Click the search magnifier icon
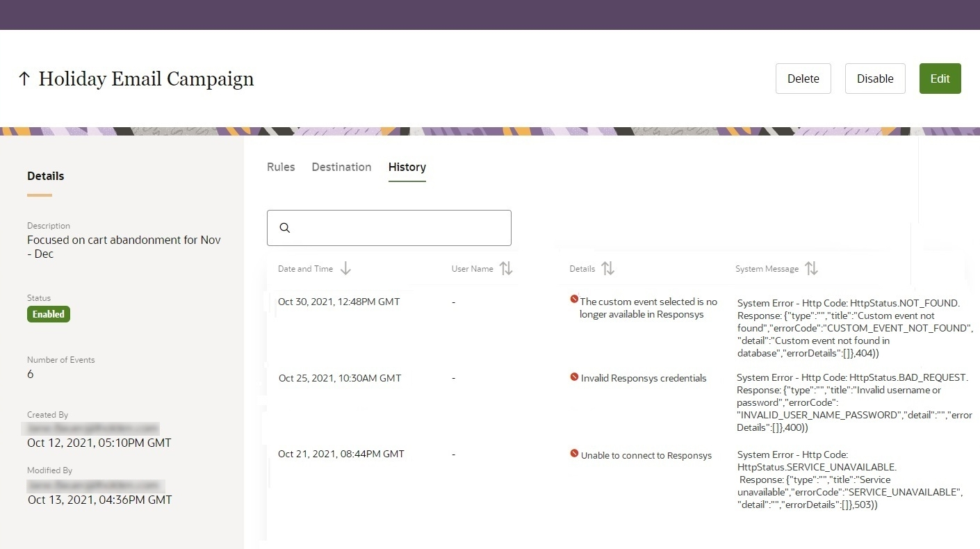 pos(284,227)
